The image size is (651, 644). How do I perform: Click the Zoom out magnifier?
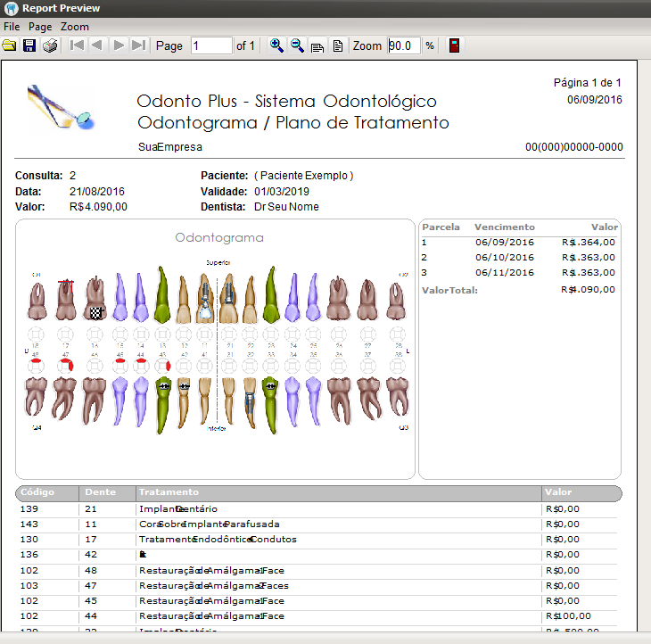coord(297,45)
